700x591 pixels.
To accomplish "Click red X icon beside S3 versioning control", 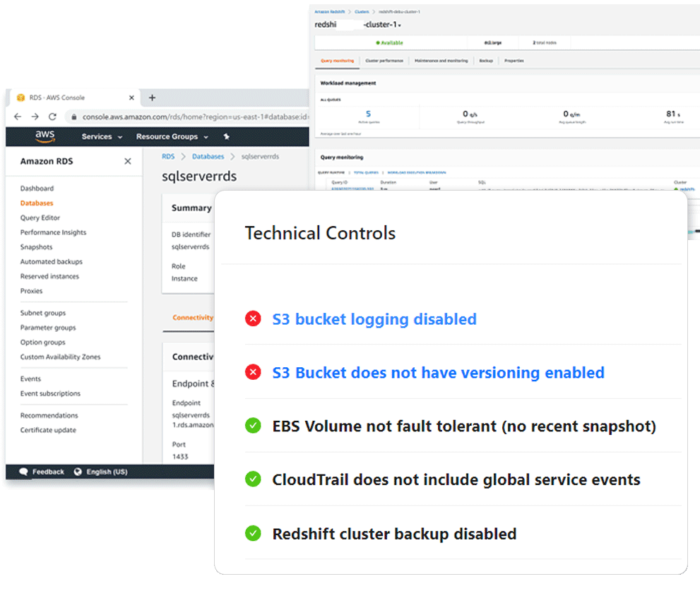I will (253, 372).
